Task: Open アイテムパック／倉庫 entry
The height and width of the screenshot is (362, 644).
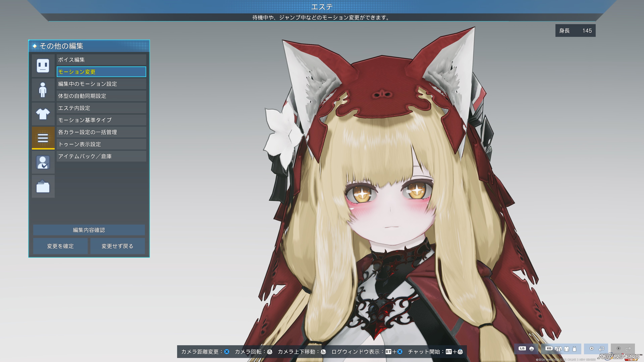Action: (101, 156)
